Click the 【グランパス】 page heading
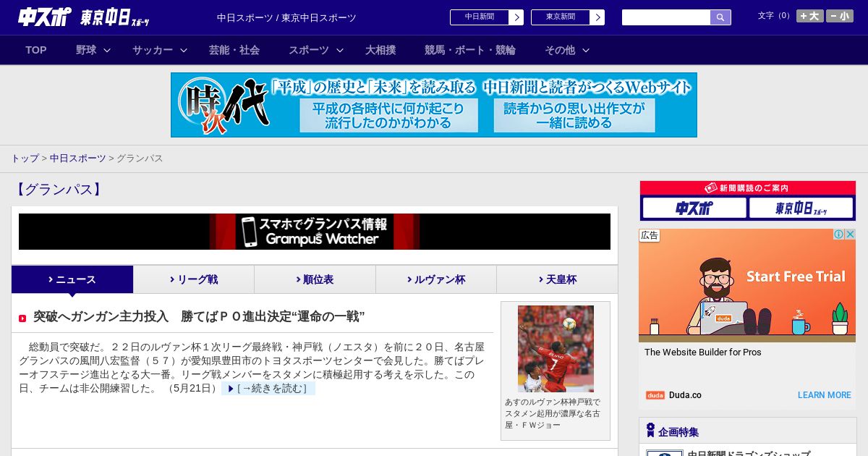This screenshot has height=456, width=868. (x=59, y=190)
